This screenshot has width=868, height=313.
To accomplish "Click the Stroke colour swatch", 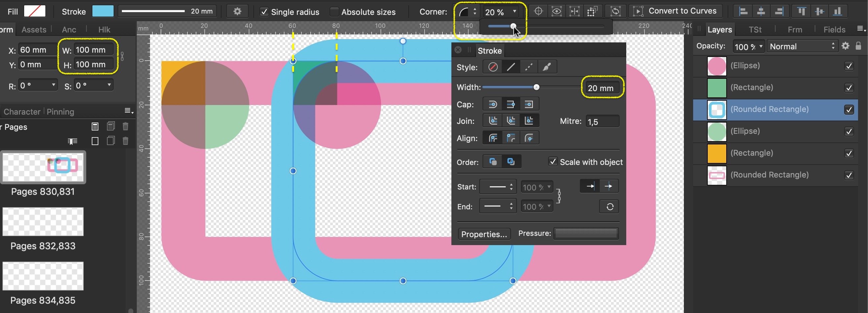I will pos(103,12).
